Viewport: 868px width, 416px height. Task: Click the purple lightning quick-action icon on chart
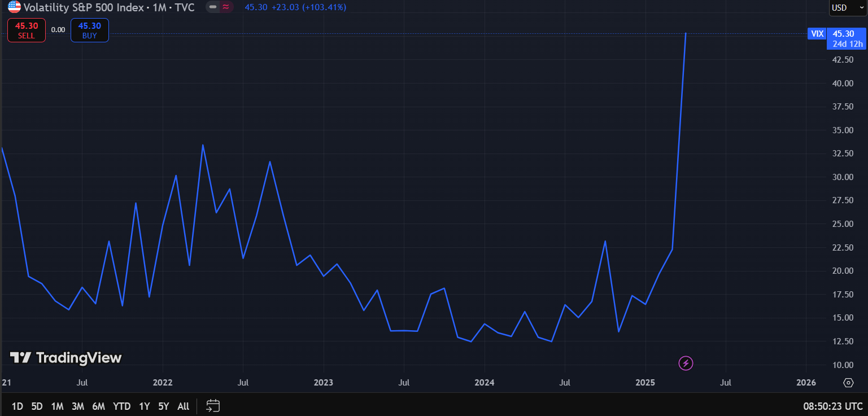[685, 363]
